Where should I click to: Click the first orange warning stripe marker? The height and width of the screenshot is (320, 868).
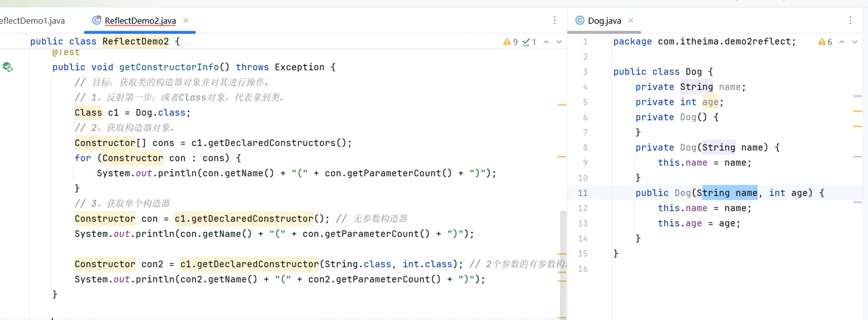point(562,105)
